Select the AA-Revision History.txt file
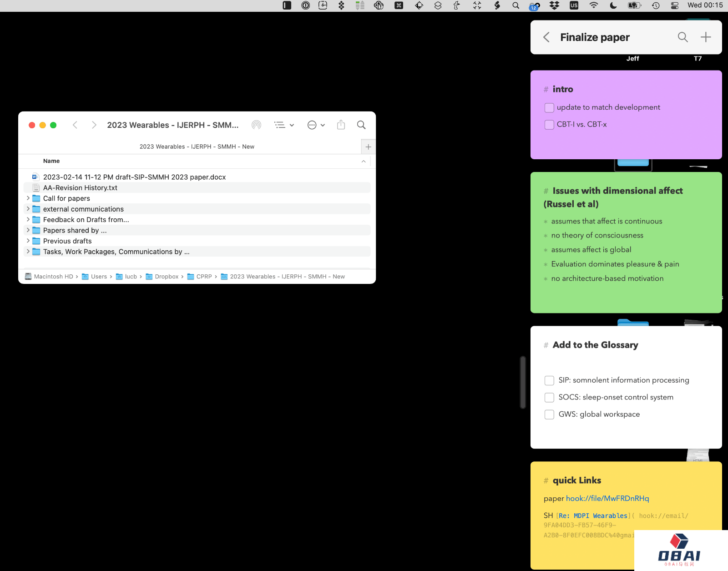 (80, 188)
